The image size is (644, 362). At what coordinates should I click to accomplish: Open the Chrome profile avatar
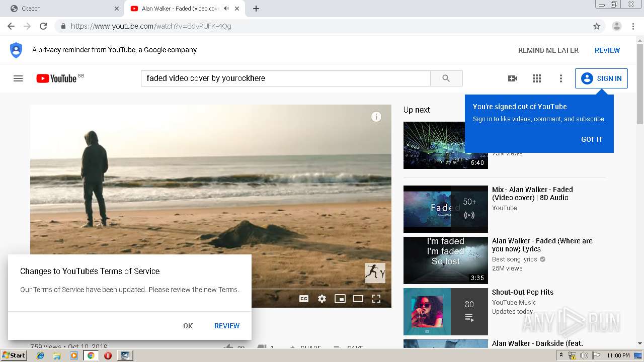click(617, 26)
